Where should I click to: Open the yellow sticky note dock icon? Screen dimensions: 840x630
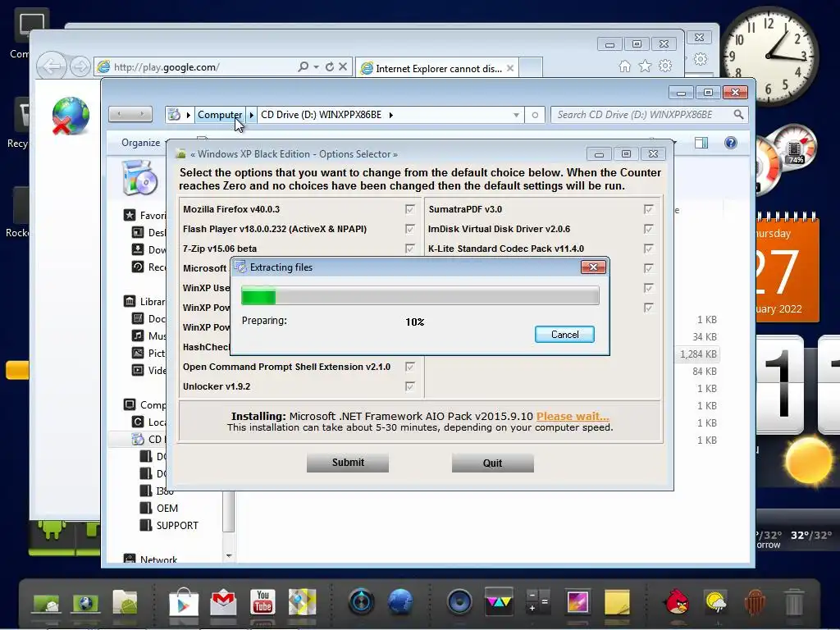click(617, 602)
